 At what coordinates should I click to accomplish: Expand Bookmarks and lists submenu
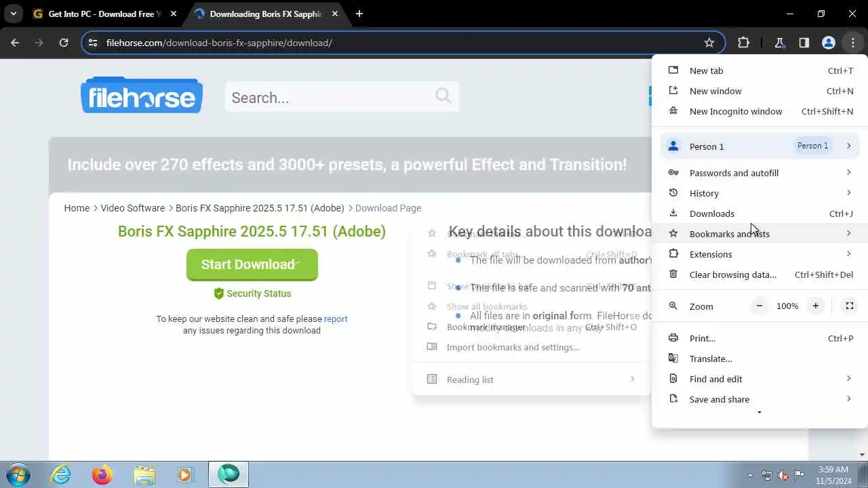point(759,234)
